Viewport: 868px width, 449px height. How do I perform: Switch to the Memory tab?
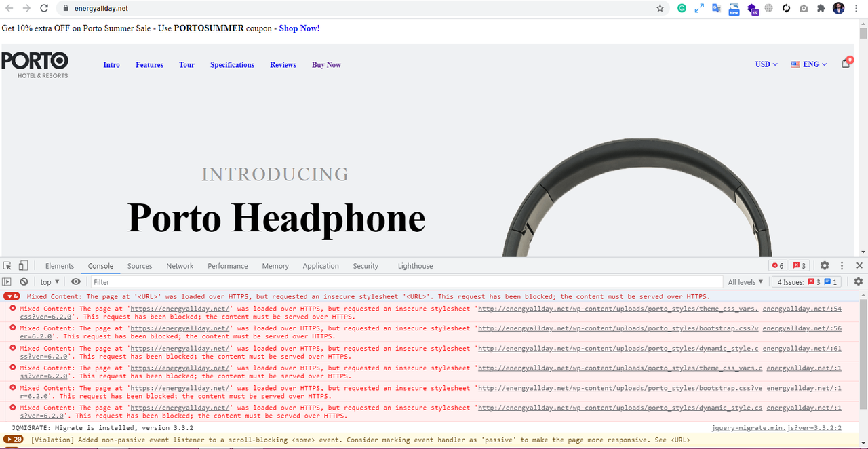tap(275, 266)
